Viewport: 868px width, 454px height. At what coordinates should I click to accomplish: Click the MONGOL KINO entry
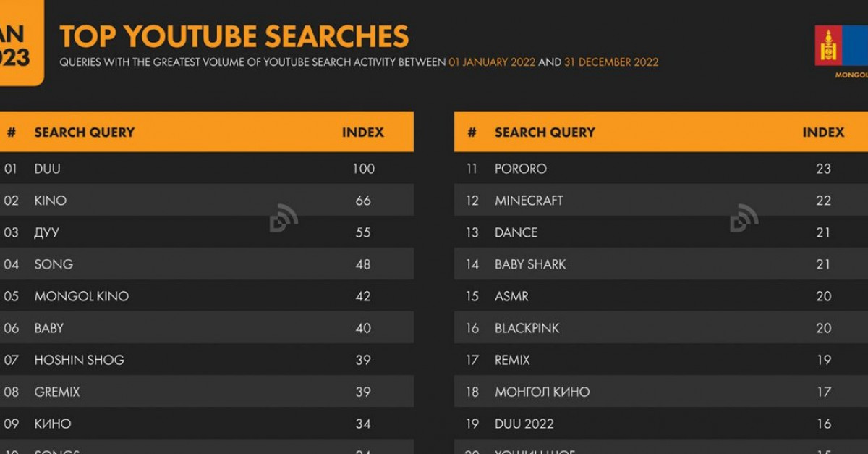point(82,296)
